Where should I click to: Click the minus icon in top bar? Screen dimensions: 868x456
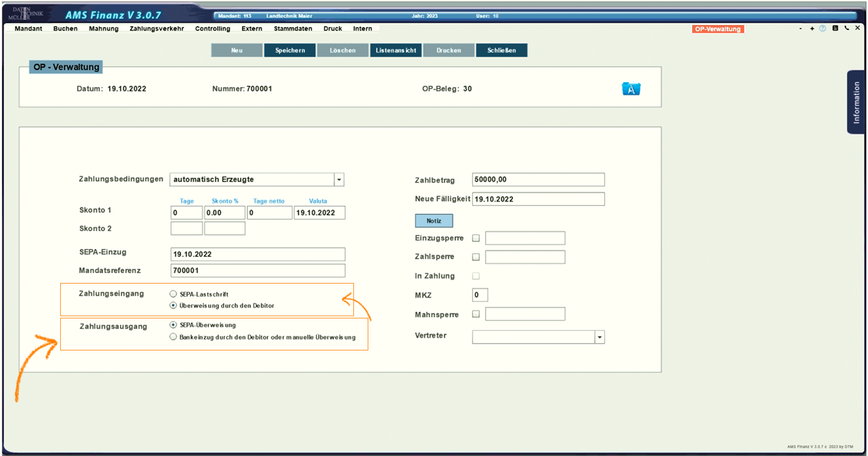pos(800,29)
